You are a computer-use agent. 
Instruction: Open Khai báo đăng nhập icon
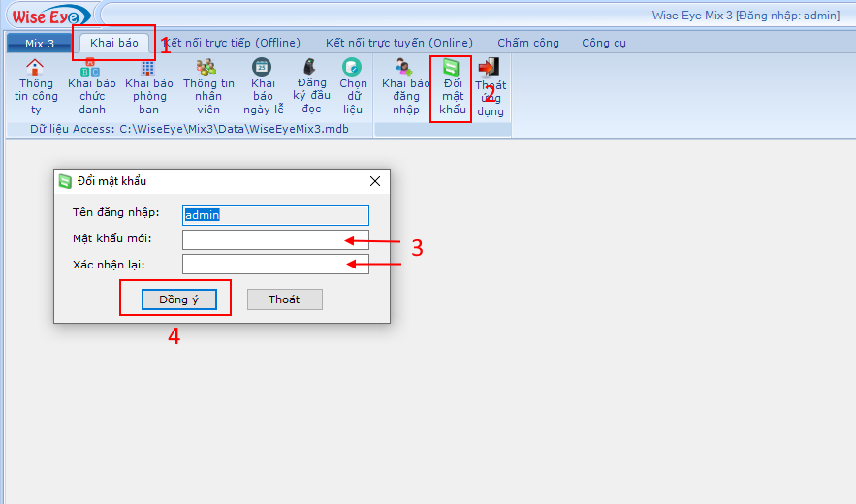(405, 67)
